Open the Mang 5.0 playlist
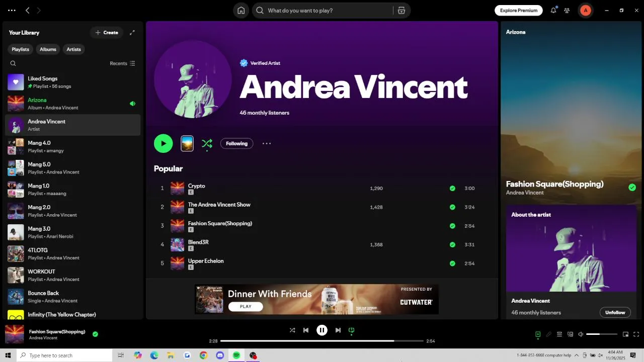Screen dimensions: 644x362 [72, 168]
